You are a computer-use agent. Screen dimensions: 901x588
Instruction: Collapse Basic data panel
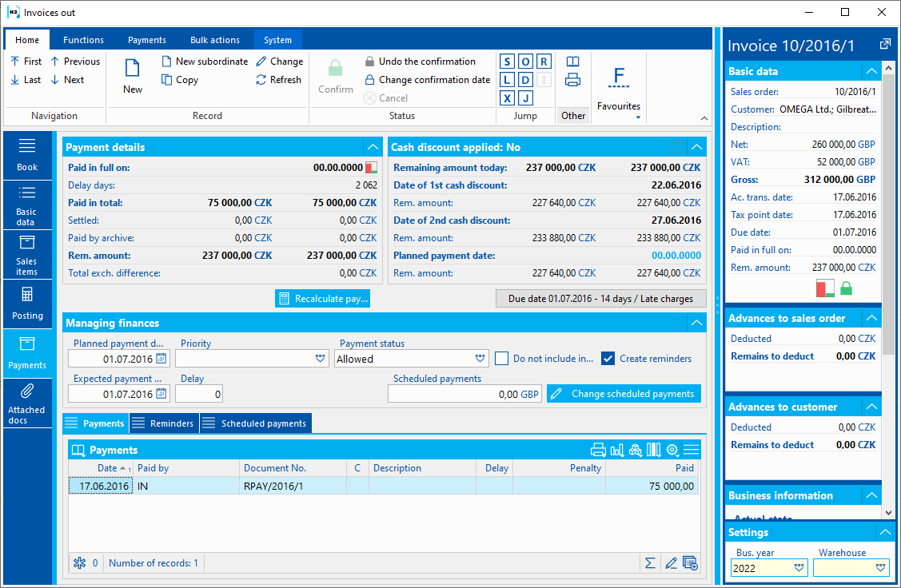tap(871, 71)
